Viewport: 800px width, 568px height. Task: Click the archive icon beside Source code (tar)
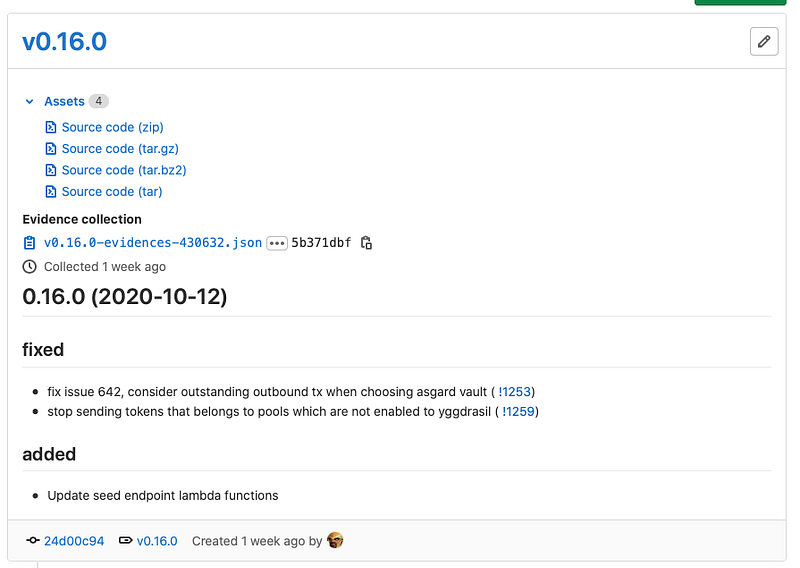pos(51,191)
